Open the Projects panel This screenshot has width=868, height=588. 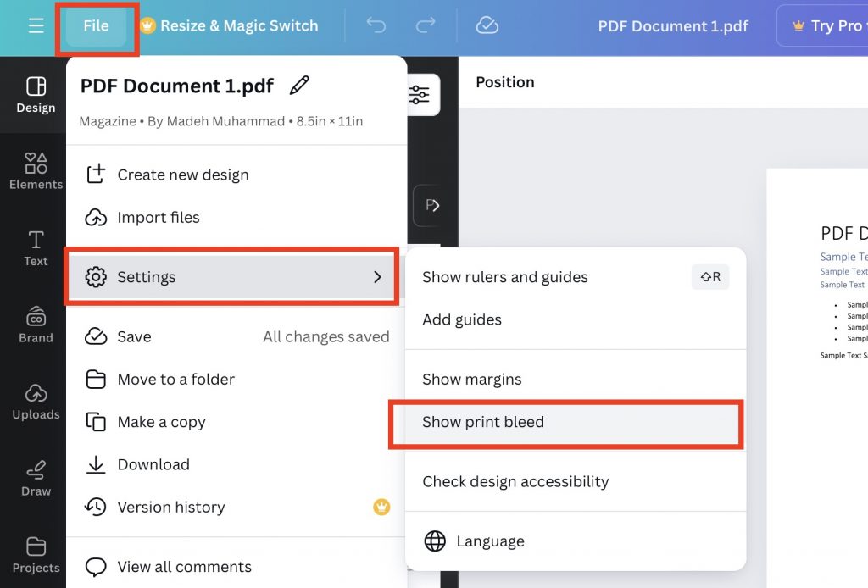pyautogui.click(x=34, y=555)
